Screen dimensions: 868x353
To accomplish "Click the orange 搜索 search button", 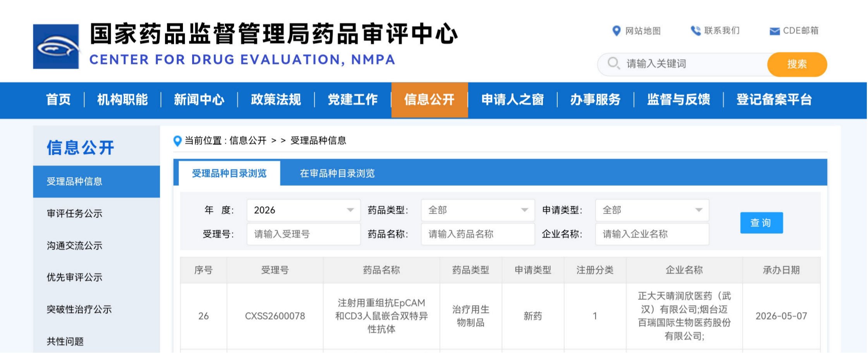I will (x=797, y=64).
